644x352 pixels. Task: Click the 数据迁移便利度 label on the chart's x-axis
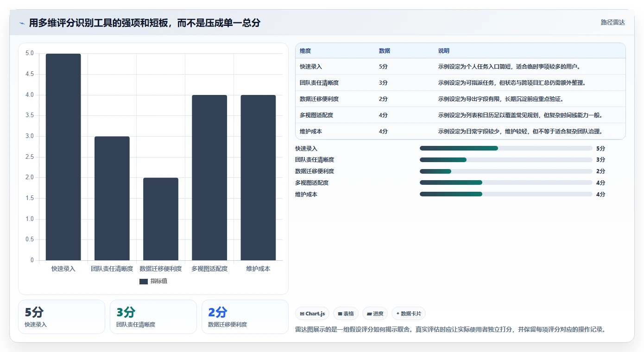pos(160,269)
